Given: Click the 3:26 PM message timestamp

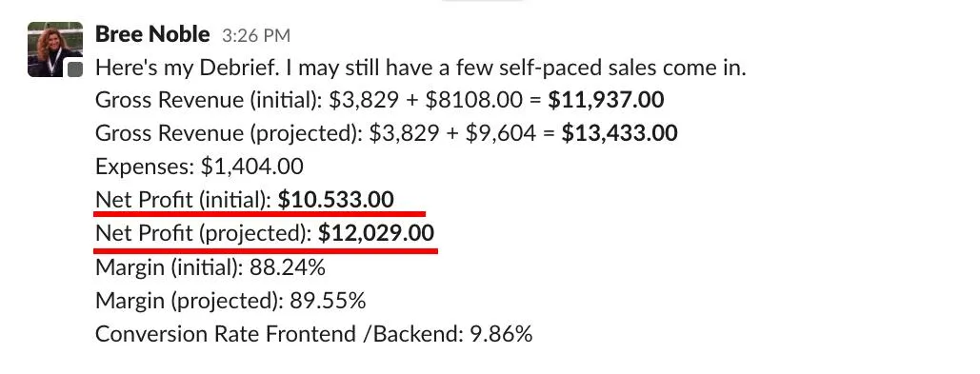Looking at the screenshot, I should (256, 35).
